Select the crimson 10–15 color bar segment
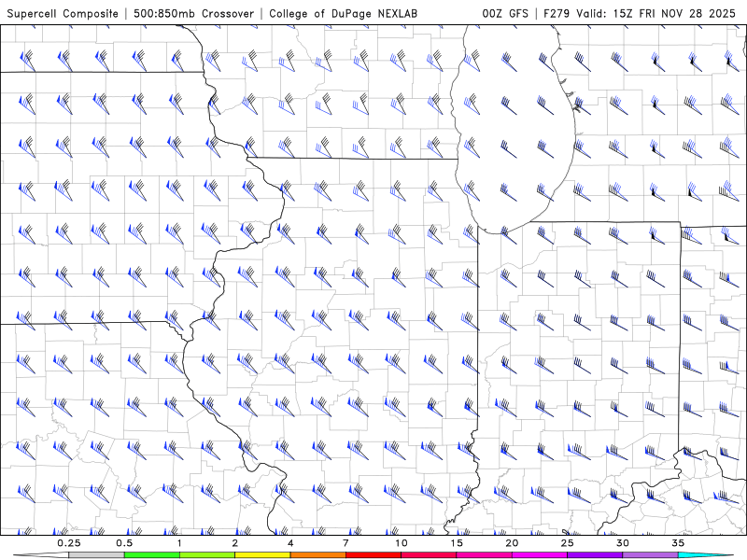Image resolution: width=747 pixels, height=560 pixels. 429,555
